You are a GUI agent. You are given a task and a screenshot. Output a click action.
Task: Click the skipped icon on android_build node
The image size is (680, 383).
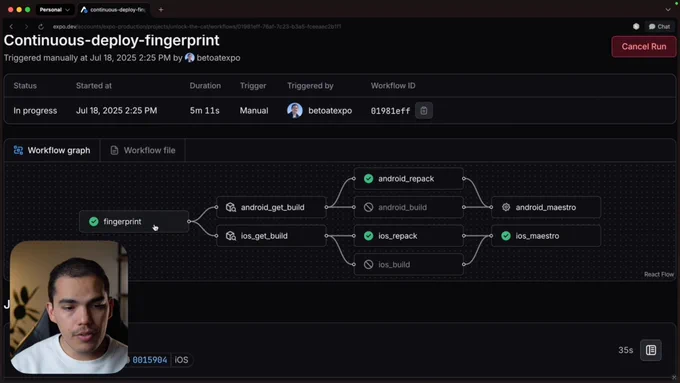368,207
